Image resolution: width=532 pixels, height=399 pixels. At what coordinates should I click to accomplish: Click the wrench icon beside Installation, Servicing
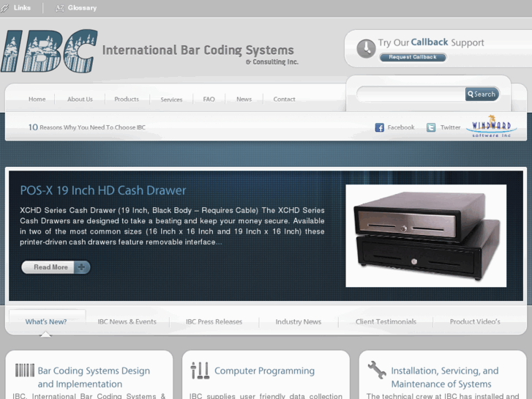pos(377,370)
